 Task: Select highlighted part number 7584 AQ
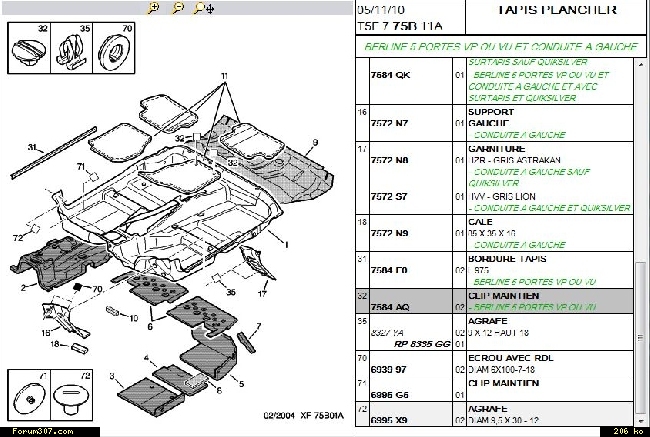click(x=390, y=307)
